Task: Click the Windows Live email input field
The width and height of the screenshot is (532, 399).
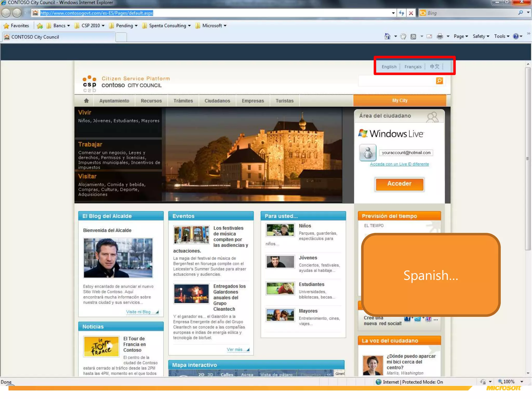Action: click(406, 153)
